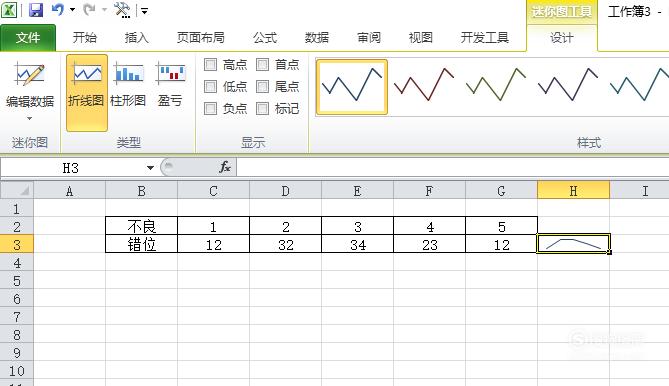Click cell containing 不良
This screenshot has height=386, width=669.
coord(142,226)
